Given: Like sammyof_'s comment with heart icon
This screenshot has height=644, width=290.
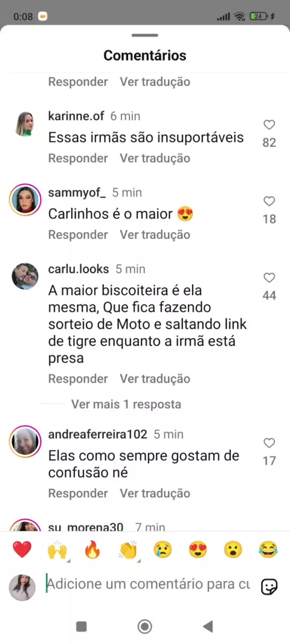Looking at the screenshot, I should coord(269,201).
